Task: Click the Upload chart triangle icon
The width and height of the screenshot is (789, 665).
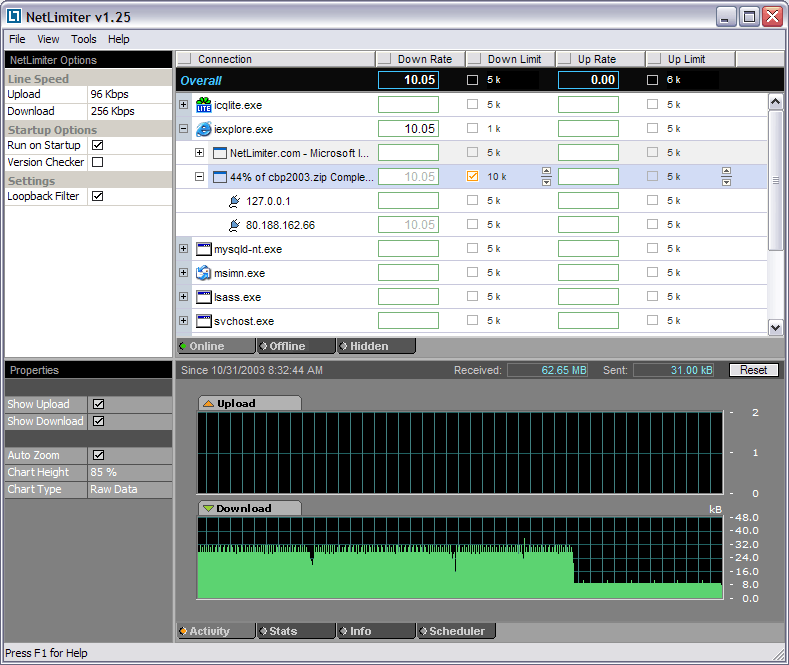Action: 208,403
